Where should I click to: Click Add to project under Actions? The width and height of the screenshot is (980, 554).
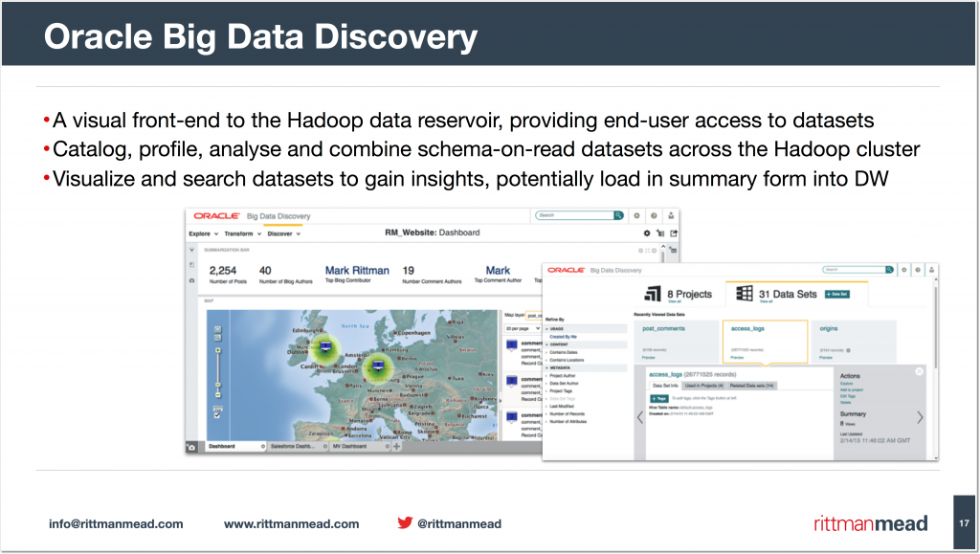coord(851,389)
